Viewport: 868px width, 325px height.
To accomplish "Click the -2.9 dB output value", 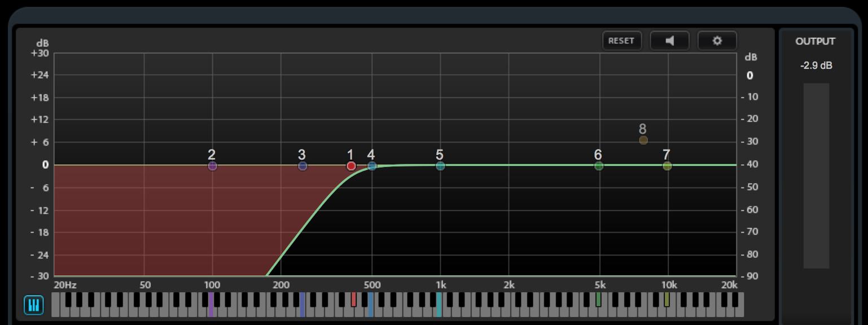I will [x=816, y=65].
